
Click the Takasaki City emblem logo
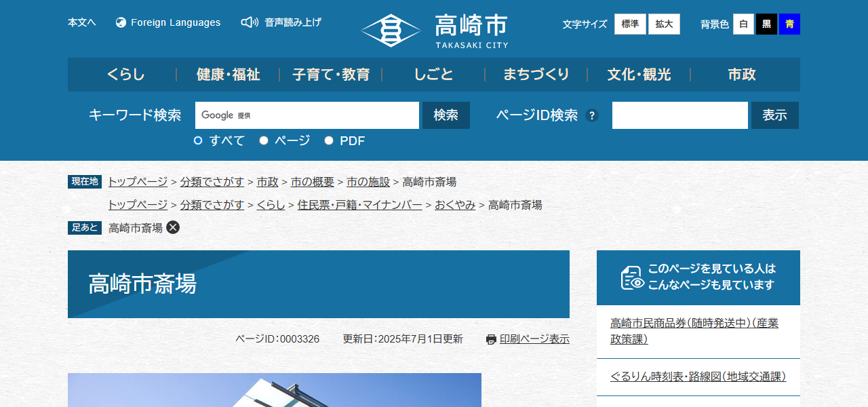[x=391, y=30]
